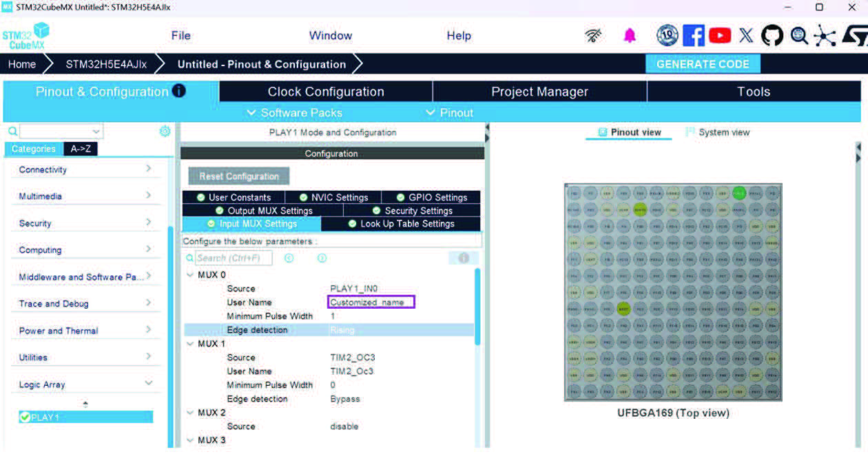This screenshot has width=868, height=454.
Task: Click the GENERATE CODE button
Action: pos(703,64)
